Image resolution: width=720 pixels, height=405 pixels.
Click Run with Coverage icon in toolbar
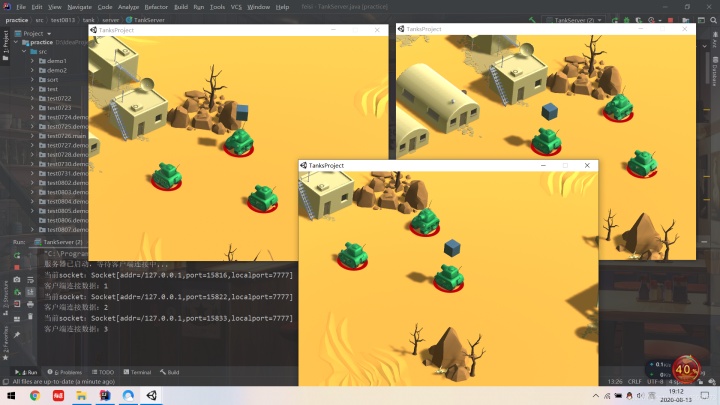(639, 20)
